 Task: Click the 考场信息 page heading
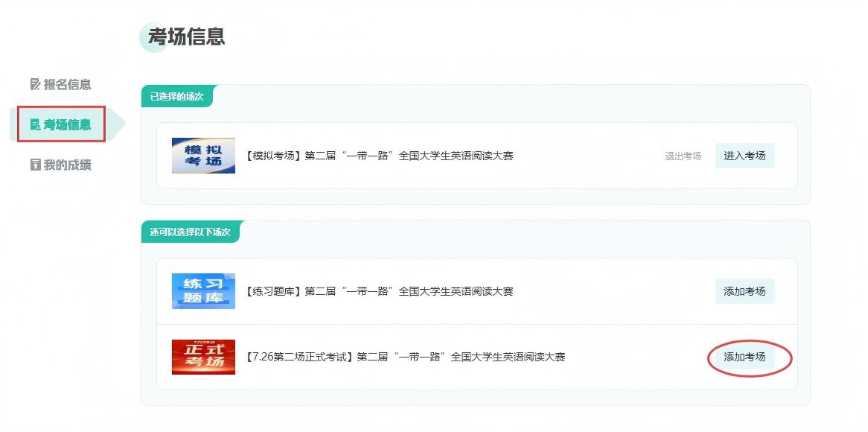pyautogui.click(x=186, y=36)
